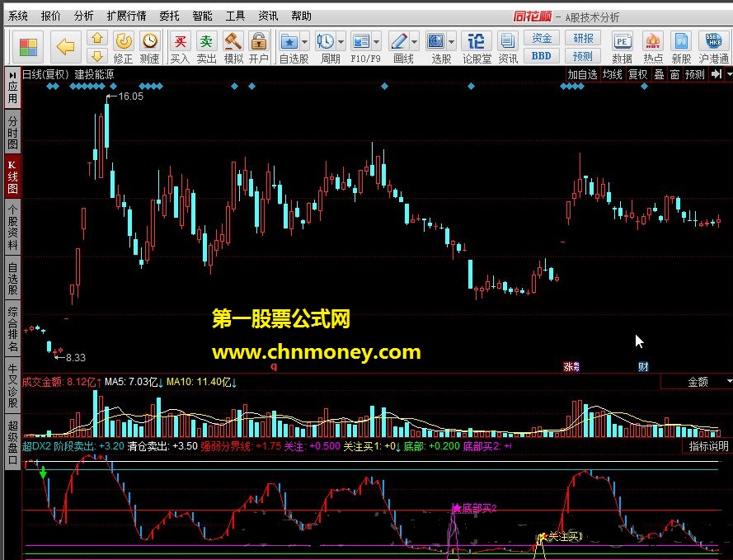Click the 加自选 button
The image size is (733, 560).
[582, 74]
